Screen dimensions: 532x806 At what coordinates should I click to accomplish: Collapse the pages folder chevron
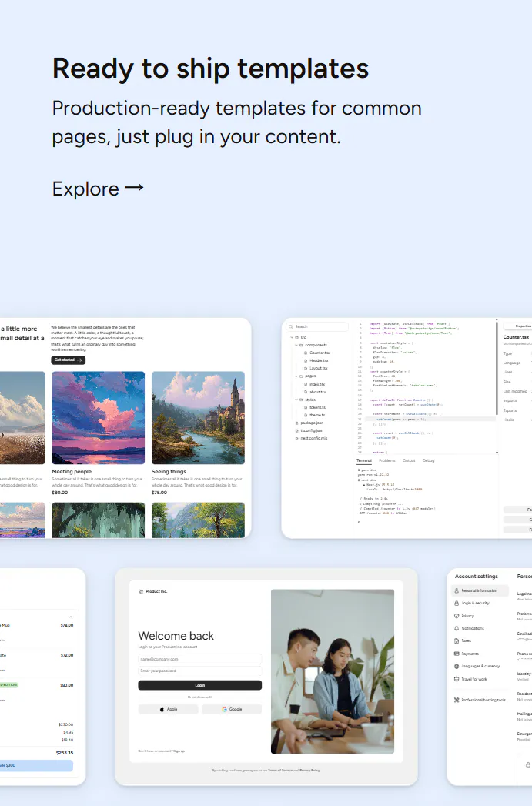point(296,376)
